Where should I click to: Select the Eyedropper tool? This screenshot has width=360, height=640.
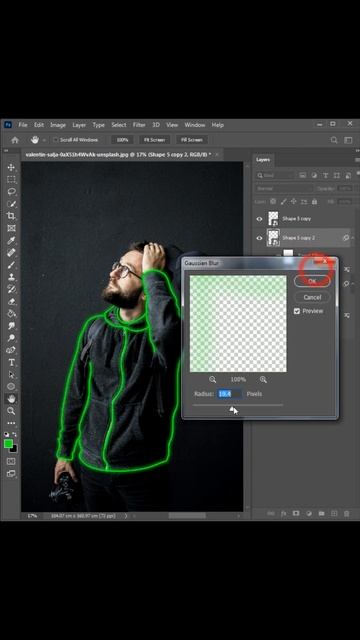point(11,240)
